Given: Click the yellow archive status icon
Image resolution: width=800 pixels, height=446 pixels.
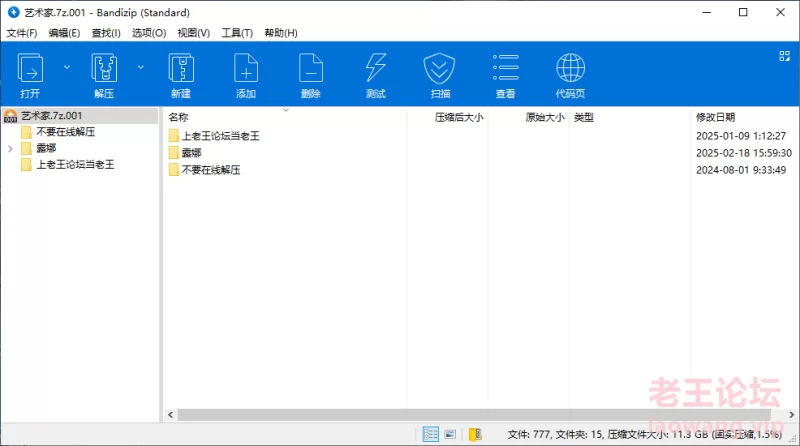Looking at the screenshot, I should pyautogui.click(x=475, y=434).
